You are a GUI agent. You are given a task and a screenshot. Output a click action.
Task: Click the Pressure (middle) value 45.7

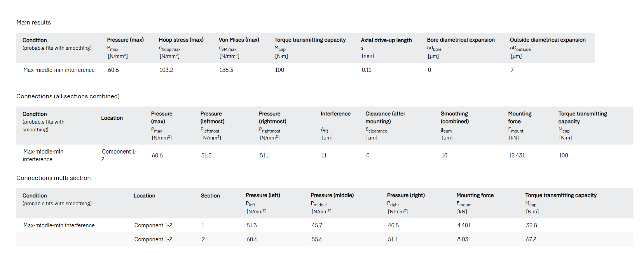(317, 225)
